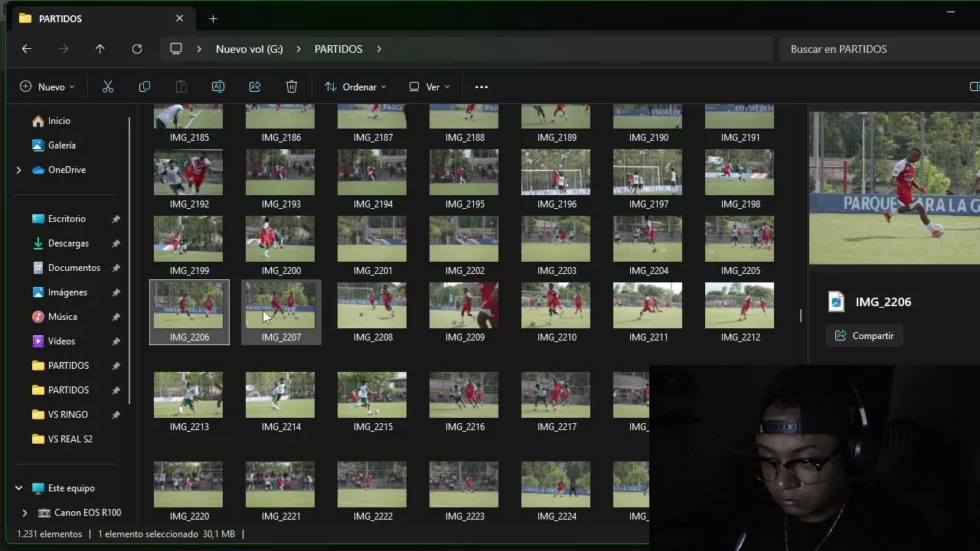Click the large preview image of IMG_2206

tap(894, 188)
